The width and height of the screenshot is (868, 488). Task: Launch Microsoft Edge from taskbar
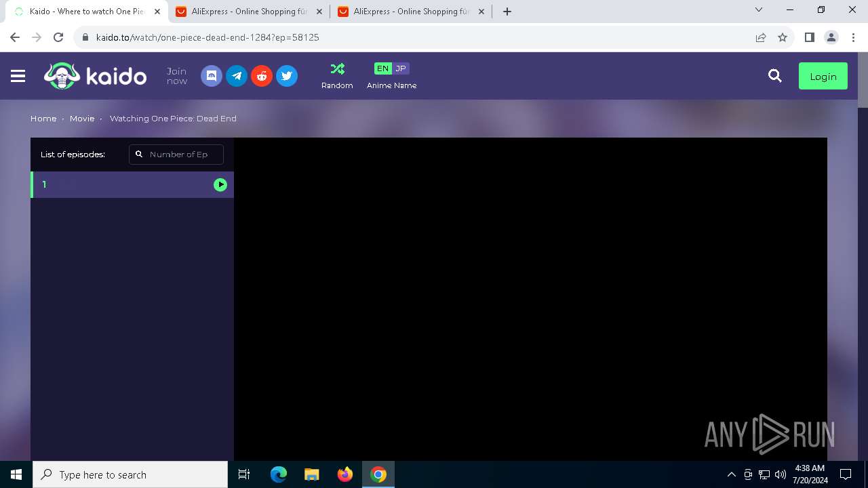[279, 474]
